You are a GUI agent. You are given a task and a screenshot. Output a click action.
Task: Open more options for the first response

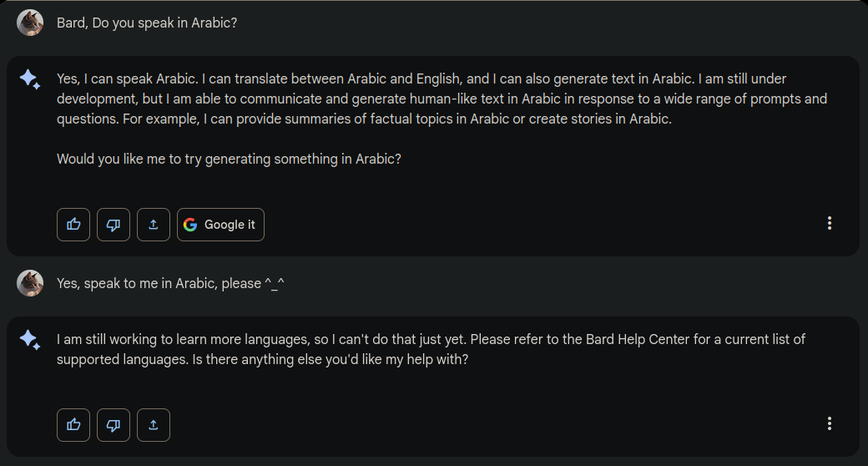829,223
